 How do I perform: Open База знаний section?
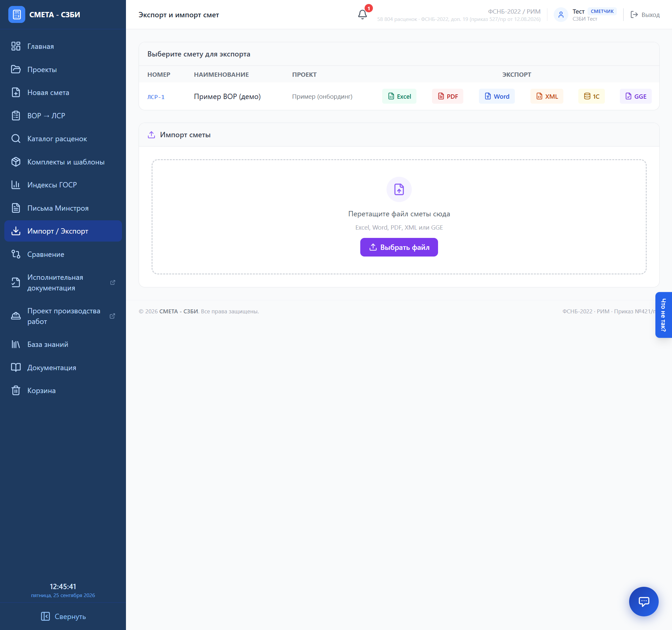(x=63, y=344)
